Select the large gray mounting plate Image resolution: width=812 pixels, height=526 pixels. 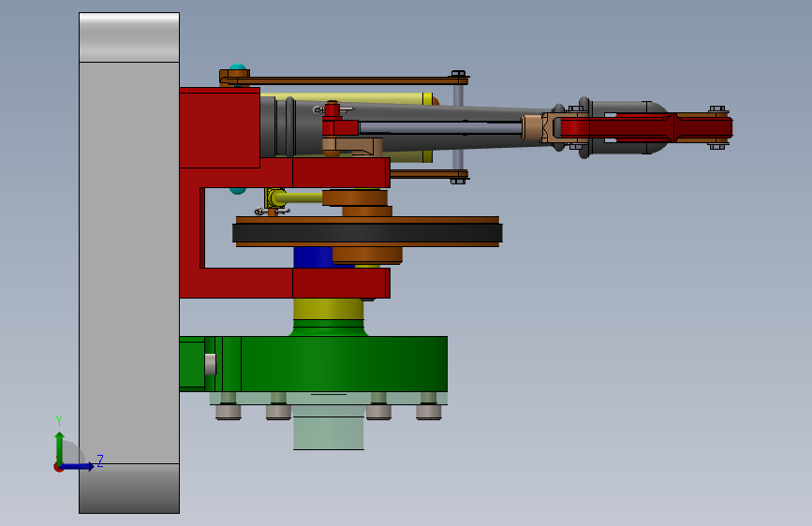click(129, 263)
